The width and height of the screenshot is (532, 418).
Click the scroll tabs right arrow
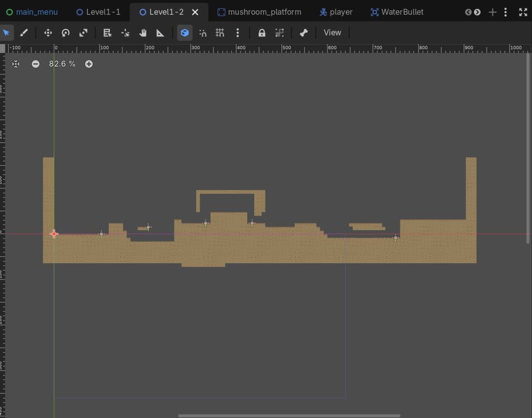click(x=477, y=12)
